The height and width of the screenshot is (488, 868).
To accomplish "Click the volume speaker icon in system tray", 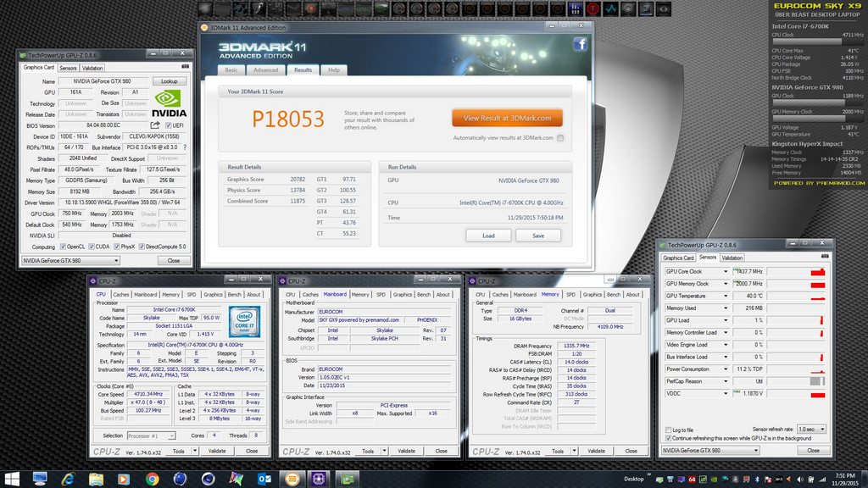I will 799,480.
